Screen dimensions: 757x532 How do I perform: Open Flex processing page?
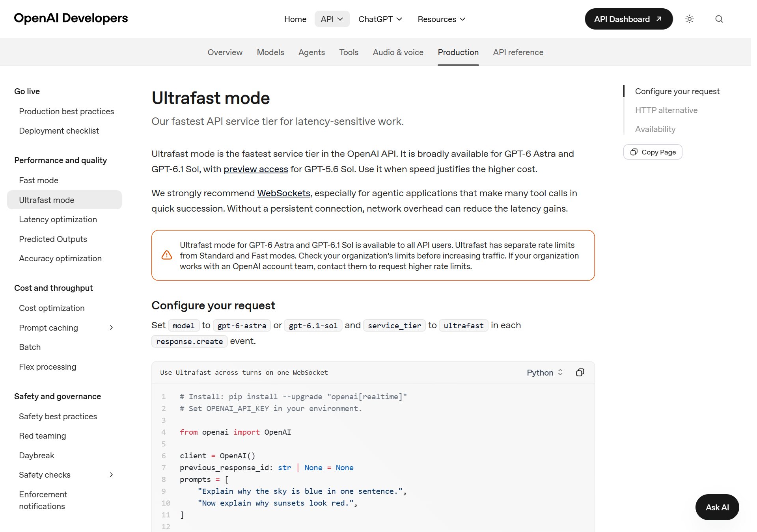(48, 367)
